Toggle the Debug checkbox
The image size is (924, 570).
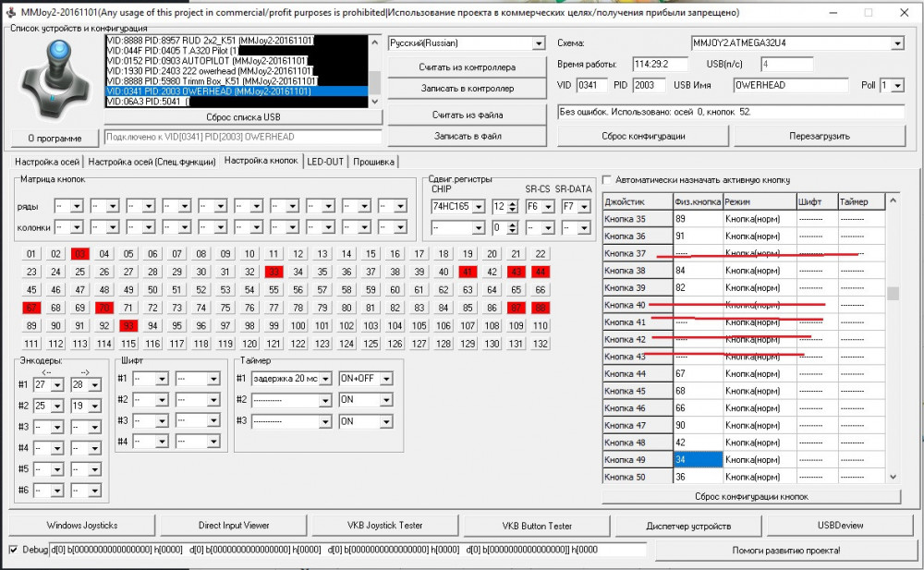(13, 550)
